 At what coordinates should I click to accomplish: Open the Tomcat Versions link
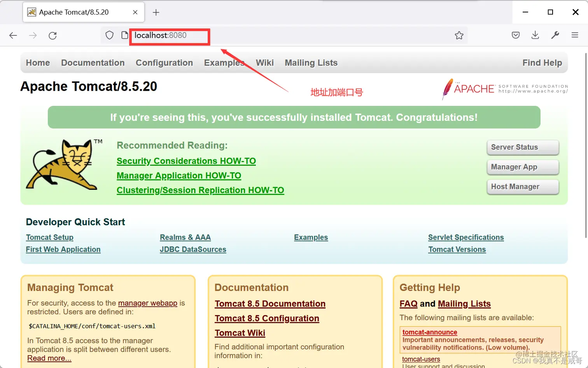coord(457,249)
